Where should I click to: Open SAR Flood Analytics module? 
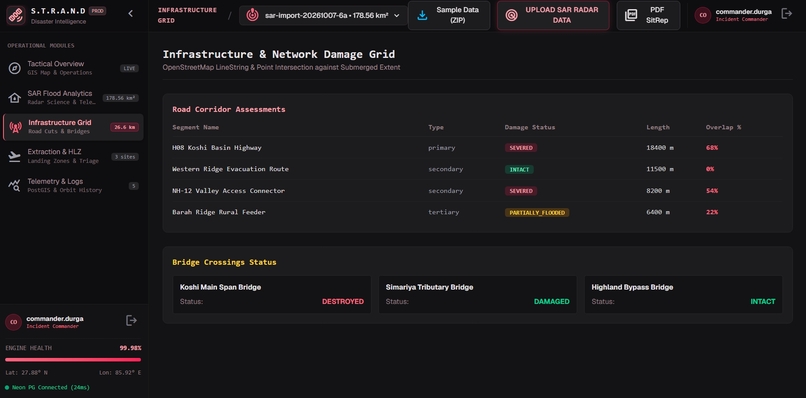pyautogui.click(x=73, y=98)
